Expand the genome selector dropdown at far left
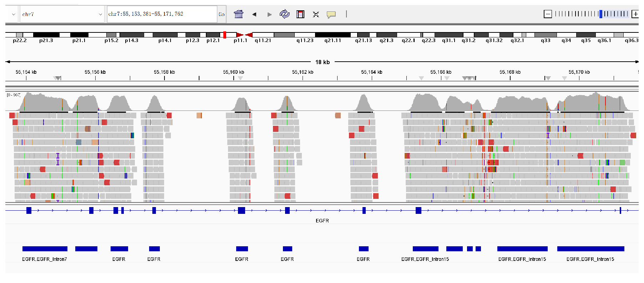The image size is (644, 283). [x=13, y=14]
